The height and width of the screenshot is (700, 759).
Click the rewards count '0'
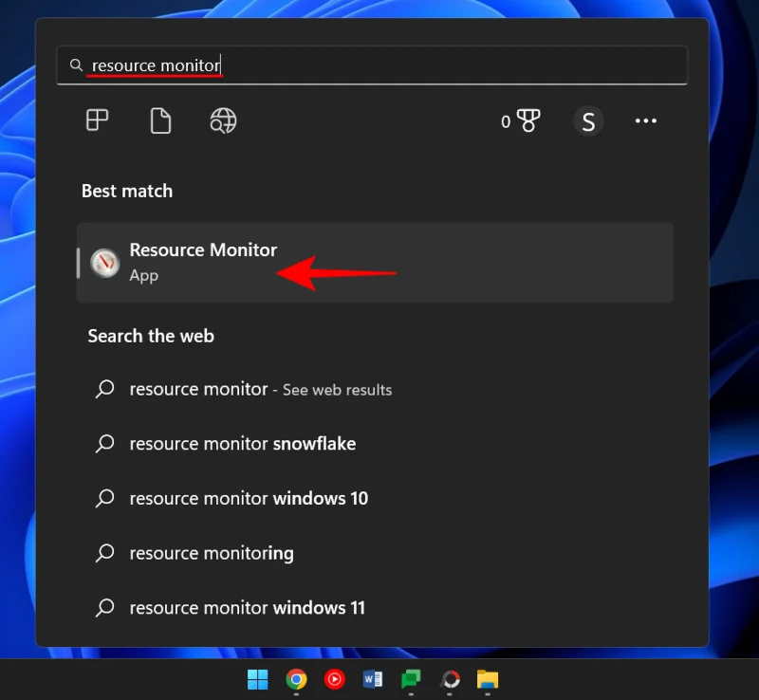(x=506, y=121)
